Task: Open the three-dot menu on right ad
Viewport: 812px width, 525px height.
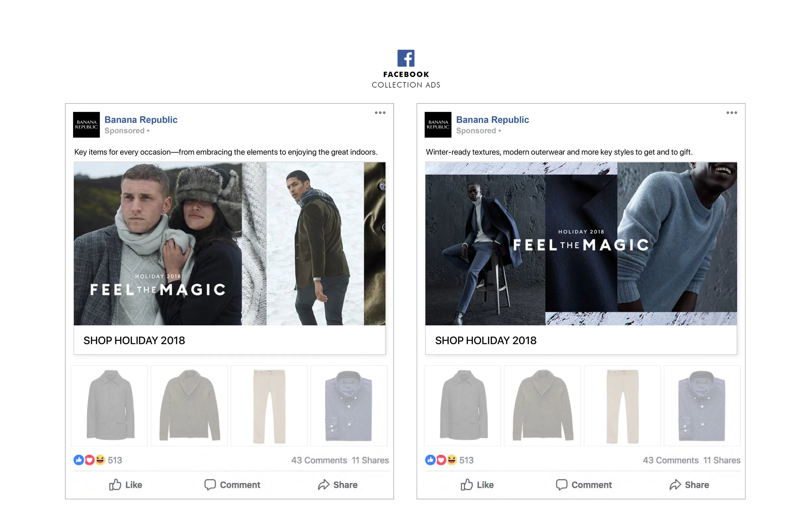Action: (731, 113)
